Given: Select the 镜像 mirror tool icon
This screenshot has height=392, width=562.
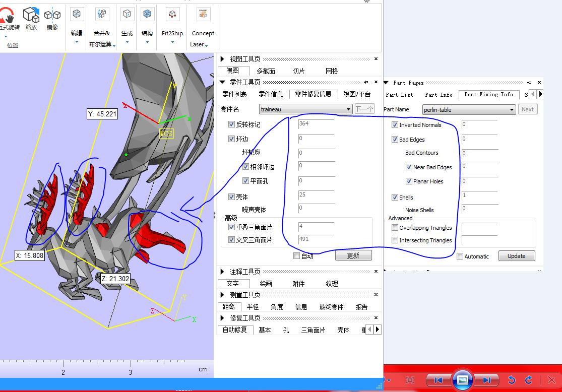Looking at the screenshot, I should point(52,15).
